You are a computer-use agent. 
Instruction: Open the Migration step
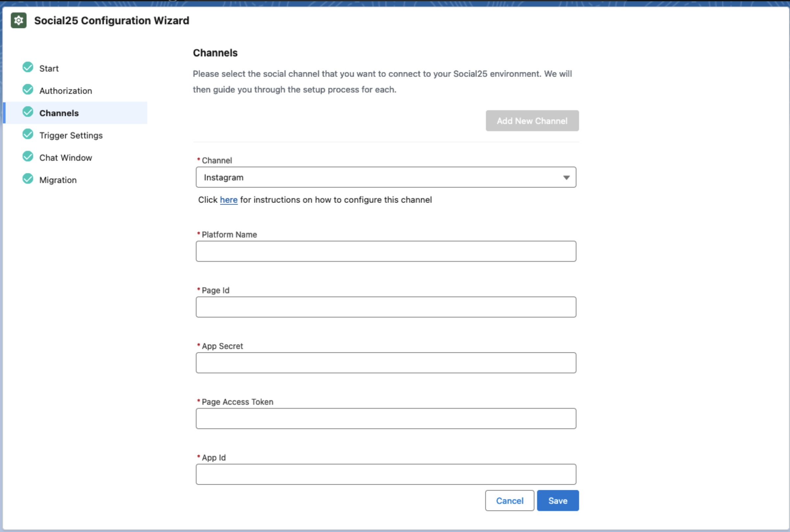point(58,180)
